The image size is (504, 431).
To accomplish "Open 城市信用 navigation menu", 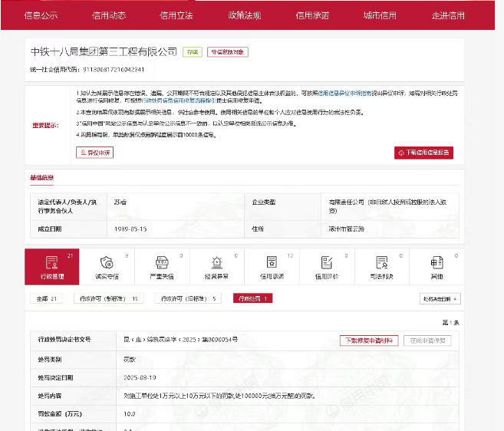I will pyautogui.click(x=380, y=15).
